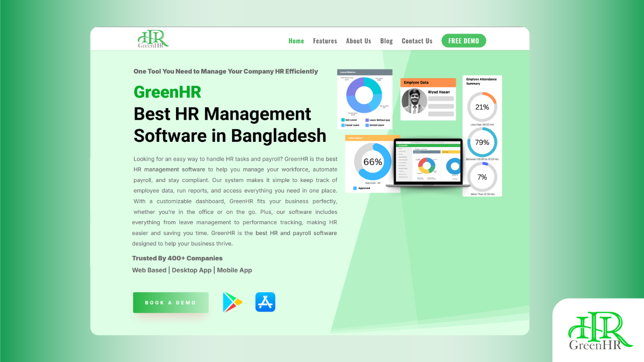Click the 79% attendance ring
The height and width of the screenshot is (362, 644).
(482, 142)
